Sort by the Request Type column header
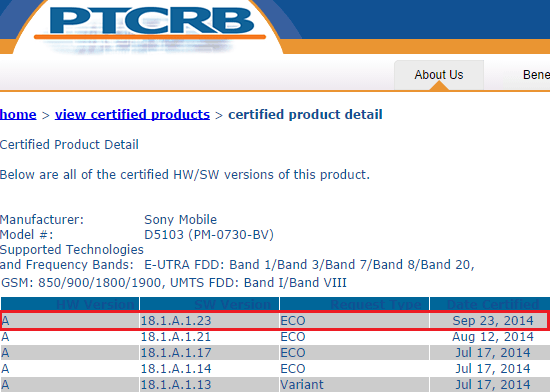Image resolution: width=550 pixels, height=392 pixels. pyautogui.click(x=354, y=304)
